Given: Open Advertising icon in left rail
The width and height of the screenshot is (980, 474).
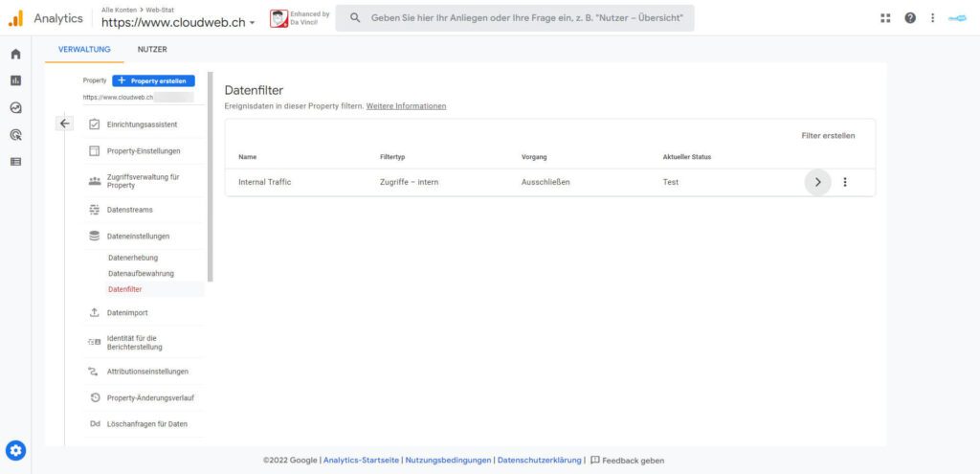Looking at the screenshot, I should [15, 134].
